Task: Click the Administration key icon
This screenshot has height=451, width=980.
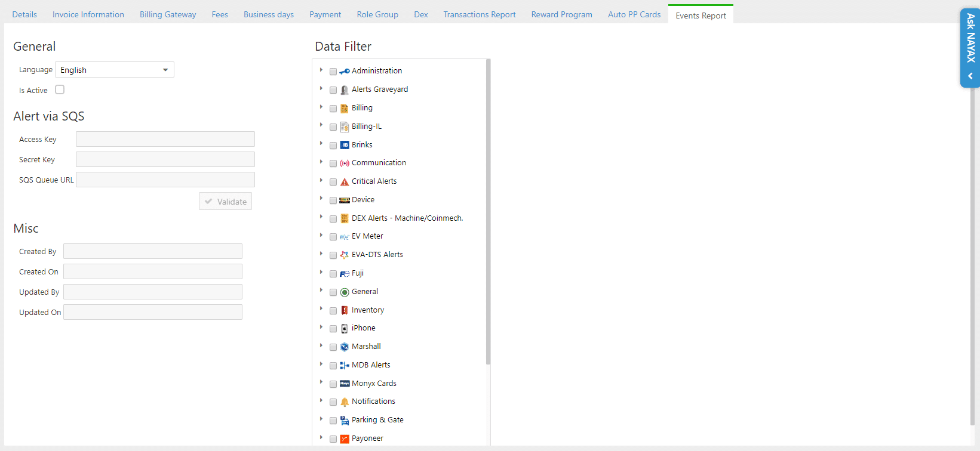Action: click(345, 72)
